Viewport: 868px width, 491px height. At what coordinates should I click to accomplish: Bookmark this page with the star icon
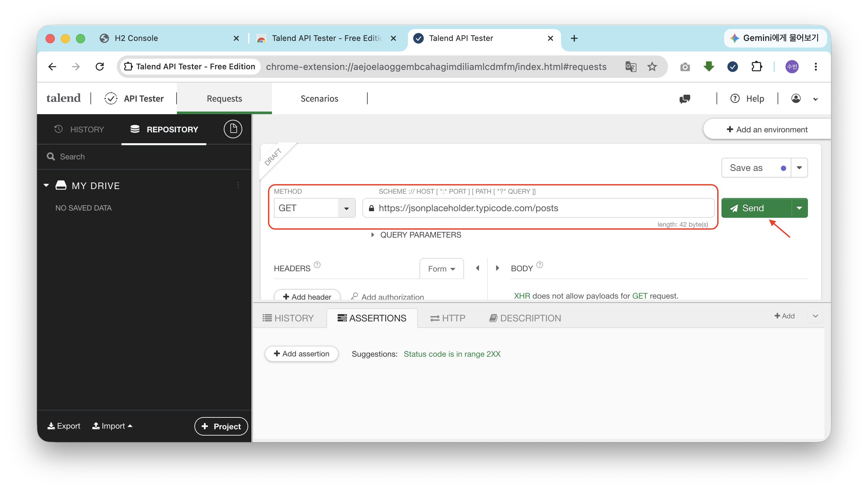point(652,67)
